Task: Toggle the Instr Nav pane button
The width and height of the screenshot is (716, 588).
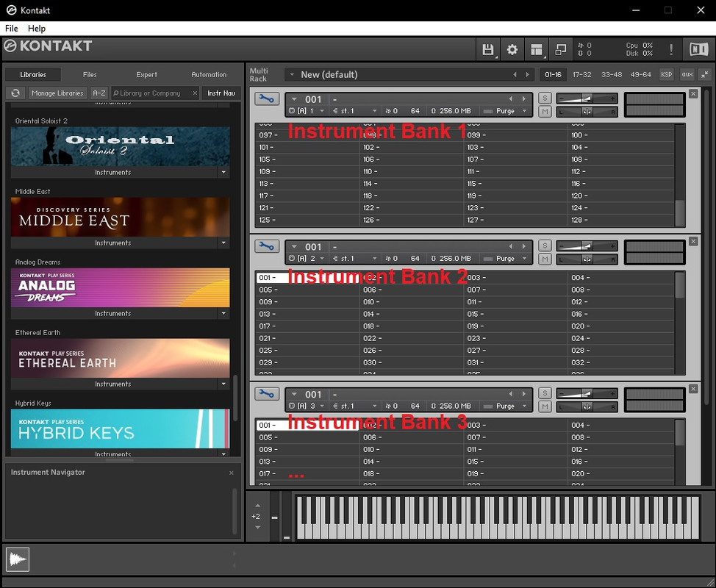Action: point(221,93)
